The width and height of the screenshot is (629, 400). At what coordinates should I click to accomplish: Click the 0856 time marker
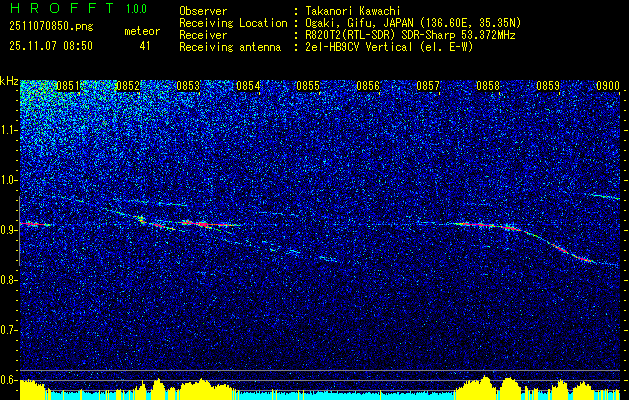point(368,86)
